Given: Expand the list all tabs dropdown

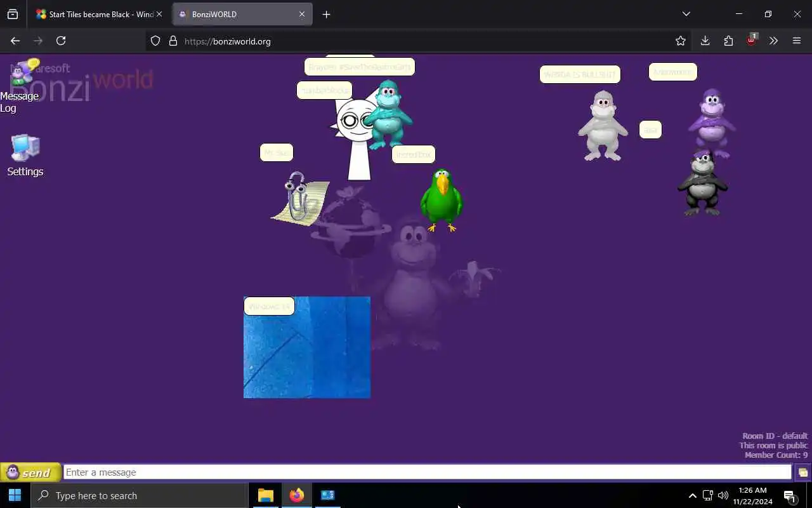Looking at the screenshot, I should [686, 14].
